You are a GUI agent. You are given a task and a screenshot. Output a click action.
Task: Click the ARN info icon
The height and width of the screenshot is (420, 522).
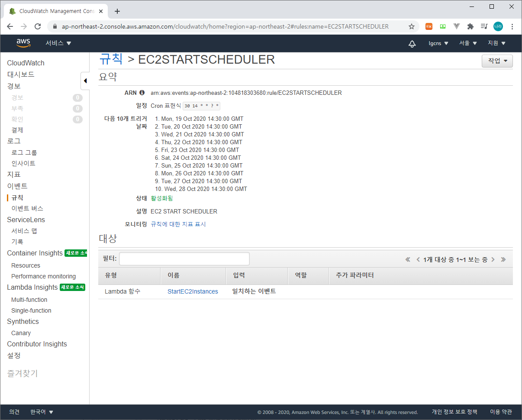142,93
